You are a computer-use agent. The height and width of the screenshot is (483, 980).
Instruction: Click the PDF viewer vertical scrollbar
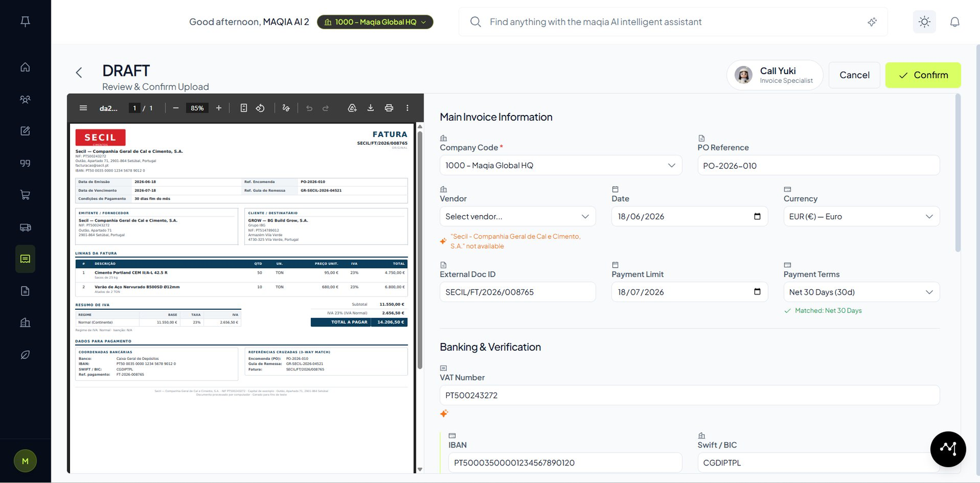[x=420, y=250]
